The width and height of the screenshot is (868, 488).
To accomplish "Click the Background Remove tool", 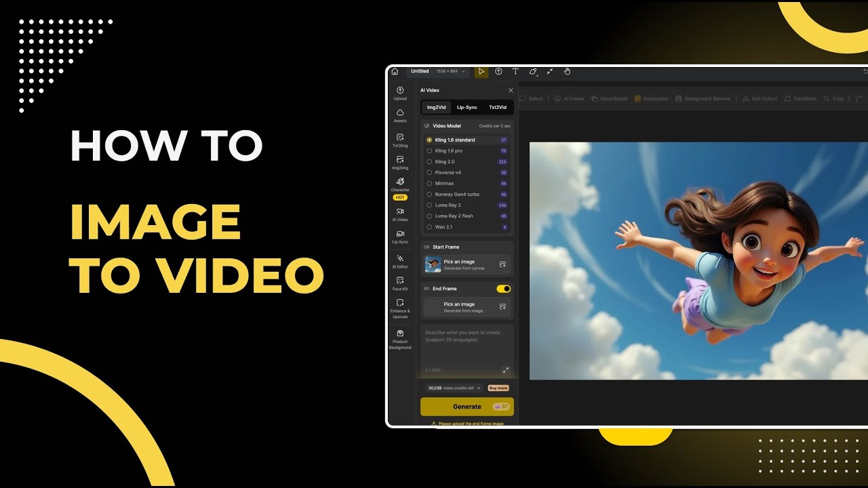I will [x=703, y=99].
